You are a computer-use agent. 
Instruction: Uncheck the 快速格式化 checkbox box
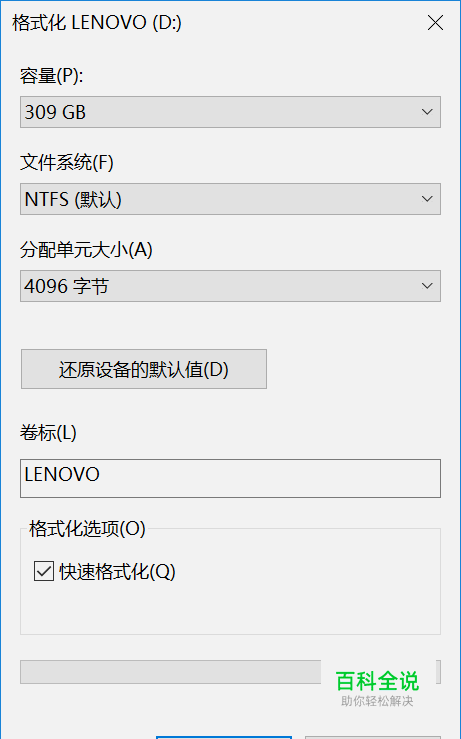pyautogui.click(x=44, y=571)
